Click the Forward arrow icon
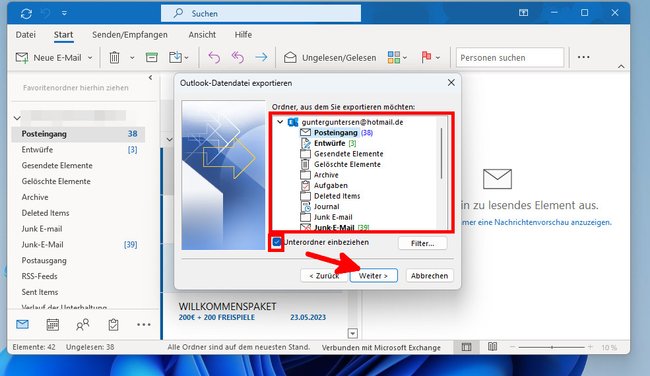This screenshot has width=650, height=376. coord(261,58)
